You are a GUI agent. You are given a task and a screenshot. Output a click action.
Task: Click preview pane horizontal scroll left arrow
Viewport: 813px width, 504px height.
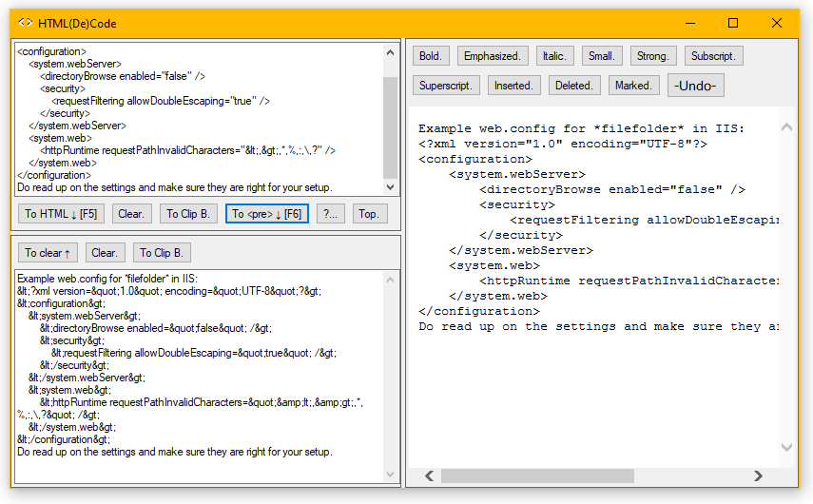[x=429, y=475]
